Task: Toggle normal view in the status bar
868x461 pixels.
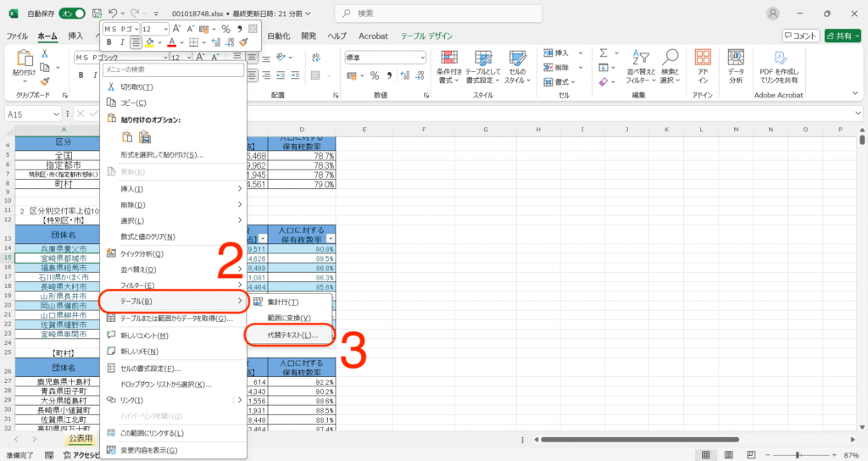Action: [x=706, y=455]
